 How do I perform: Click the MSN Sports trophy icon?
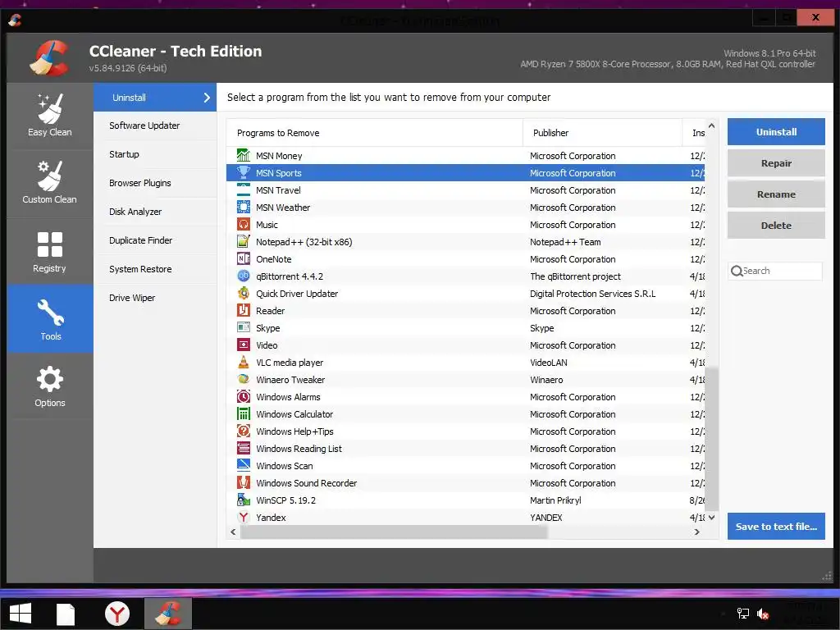click(243, 172)
